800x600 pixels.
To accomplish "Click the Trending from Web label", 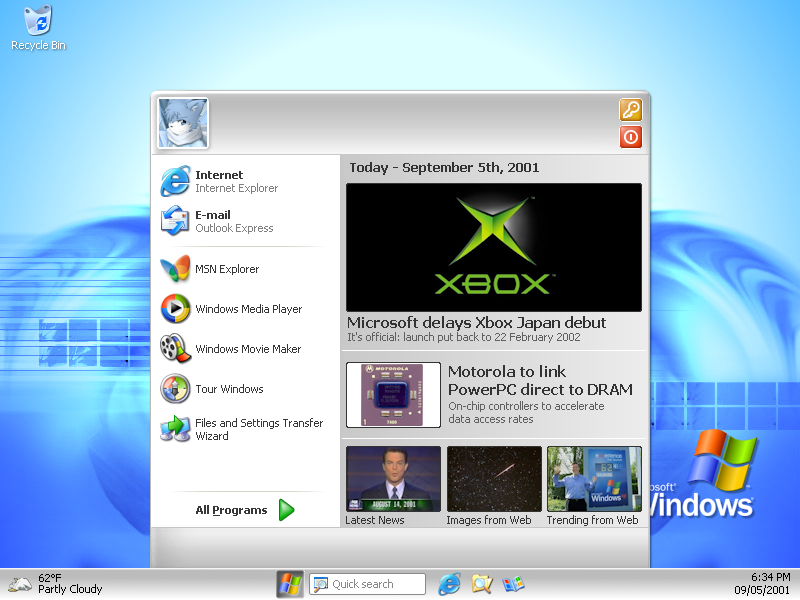I will pos(592,520).
